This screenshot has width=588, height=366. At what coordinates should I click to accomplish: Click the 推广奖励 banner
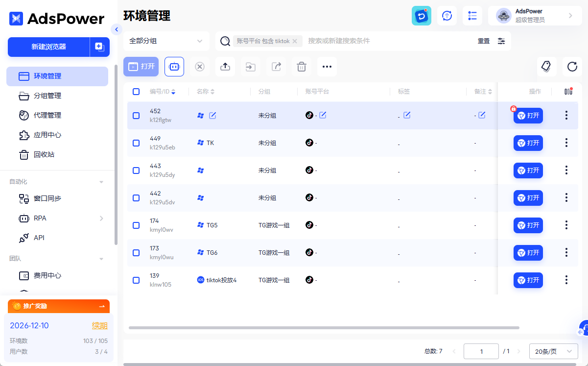click(59, 306)
